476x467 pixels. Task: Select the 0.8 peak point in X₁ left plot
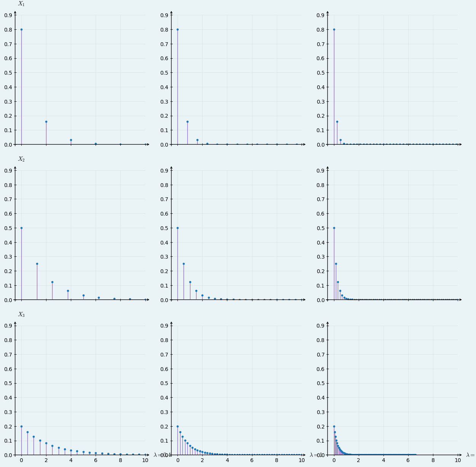[21, 29]
